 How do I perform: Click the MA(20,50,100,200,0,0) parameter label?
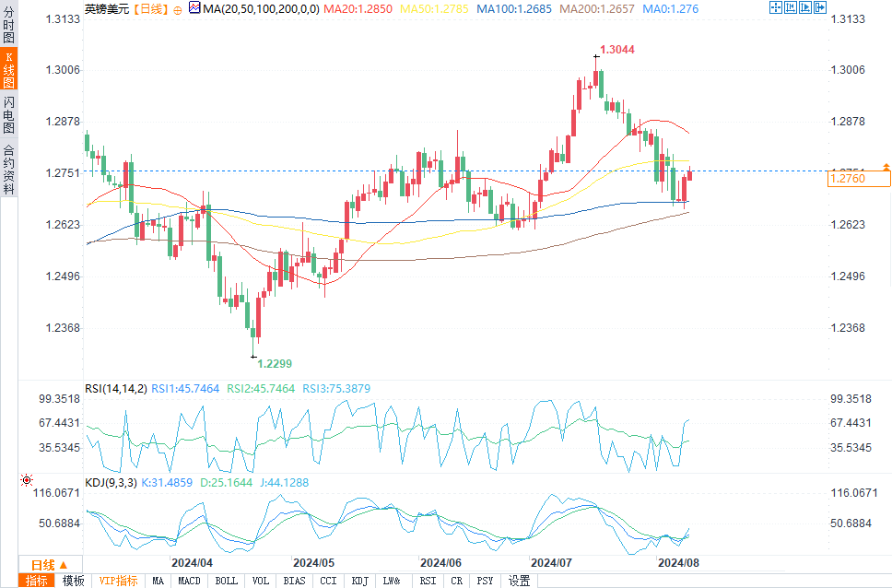(261, 9)
